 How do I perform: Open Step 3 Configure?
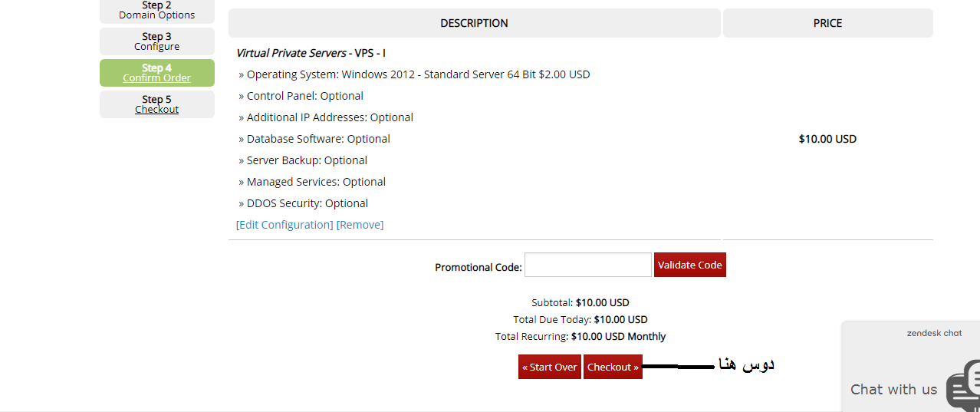pos(156,41)
